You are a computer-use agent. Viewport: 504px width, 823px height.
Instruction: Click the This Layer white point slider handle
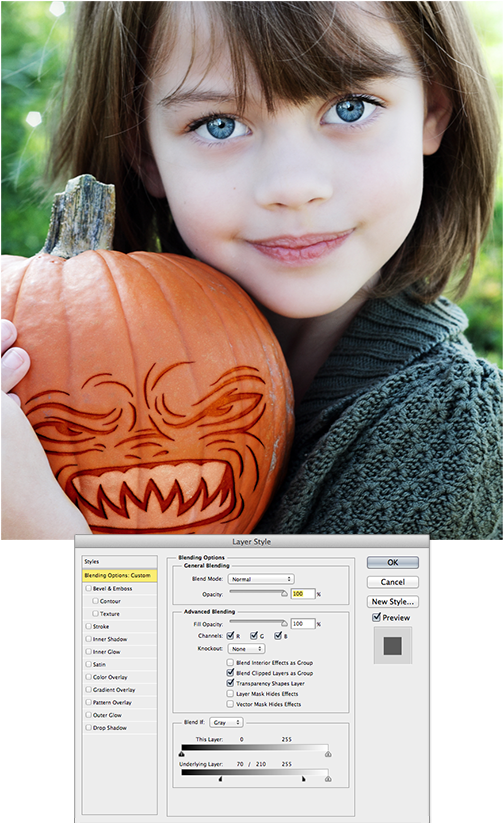tap(328, 754)
